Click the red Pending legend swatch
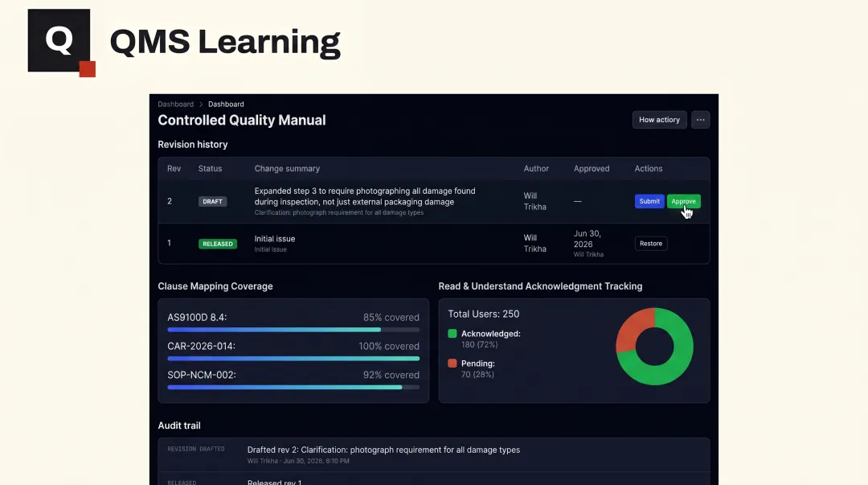Screen dimensions: 868x485 tap(452, 364)
